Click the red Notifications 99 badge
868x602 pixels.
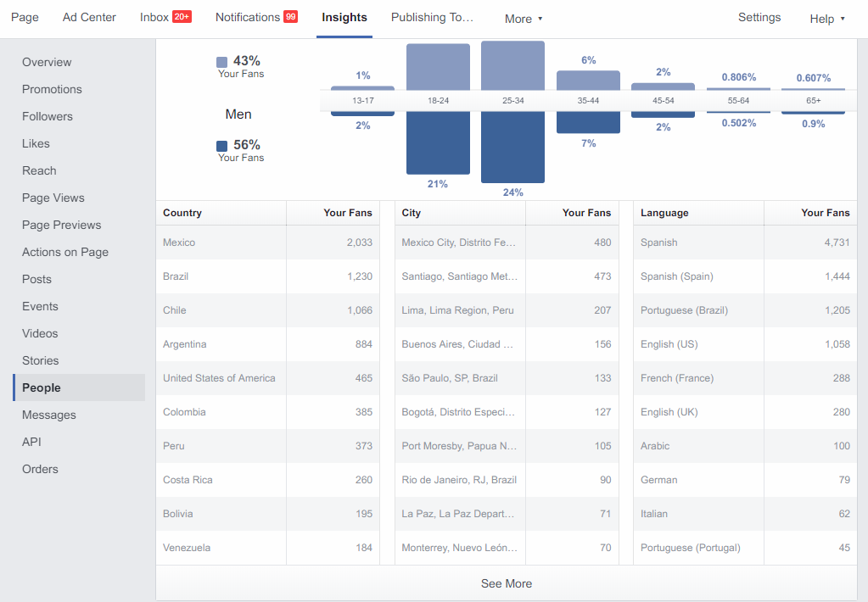pos(290,17)
